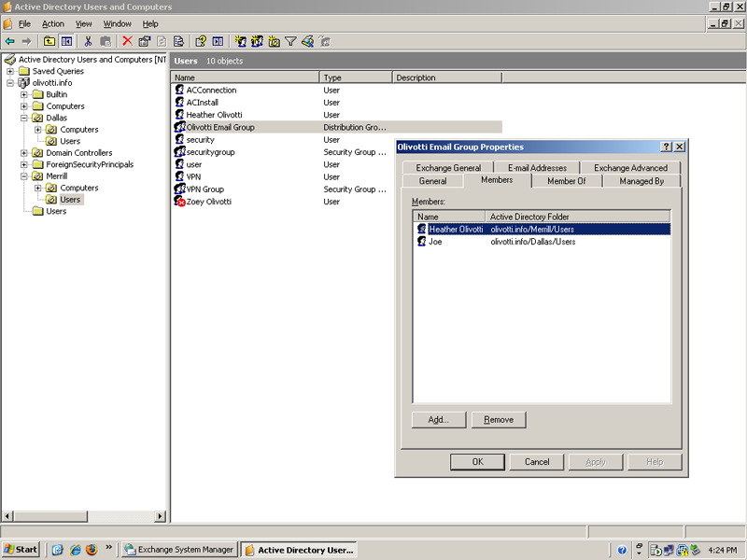Click the Up one level folder icon
The height and width of the screenshot is (560, 747).
click(49, 41)
